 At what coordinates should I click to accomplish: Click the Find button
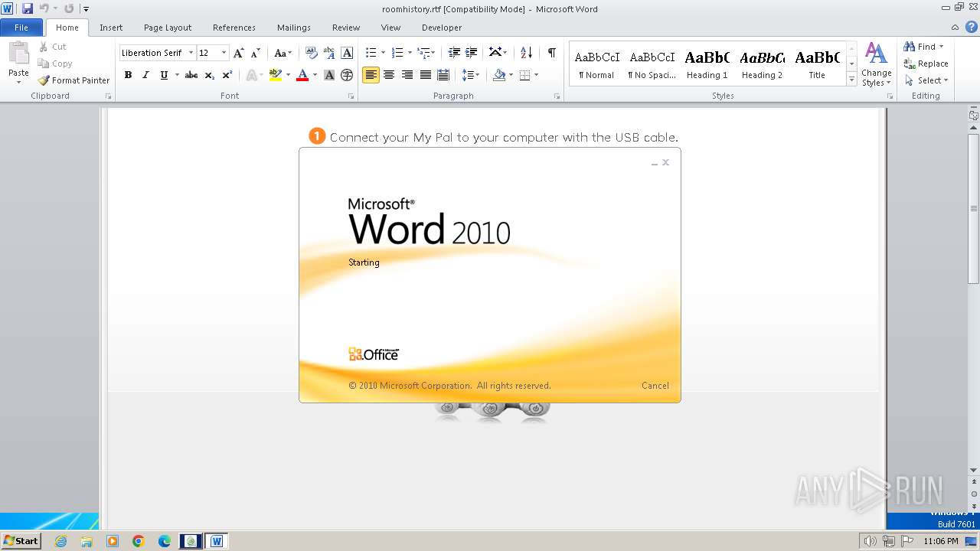click(x=923, y=47)
